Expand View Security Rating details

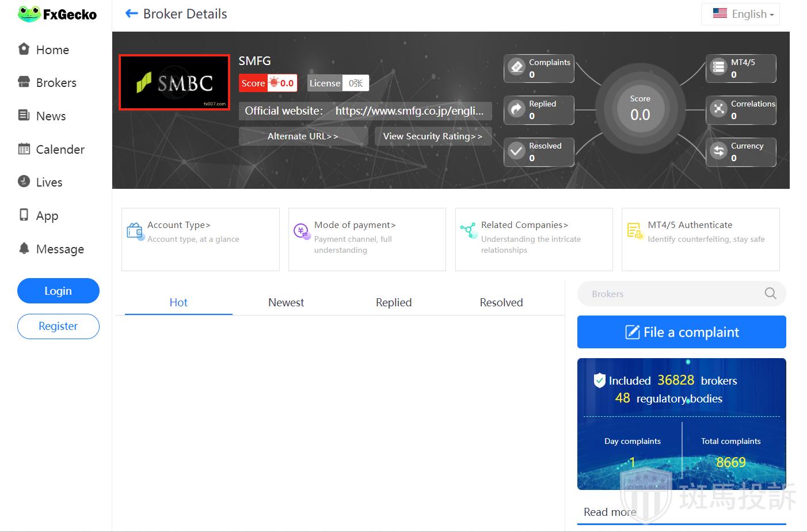(432, 136)
